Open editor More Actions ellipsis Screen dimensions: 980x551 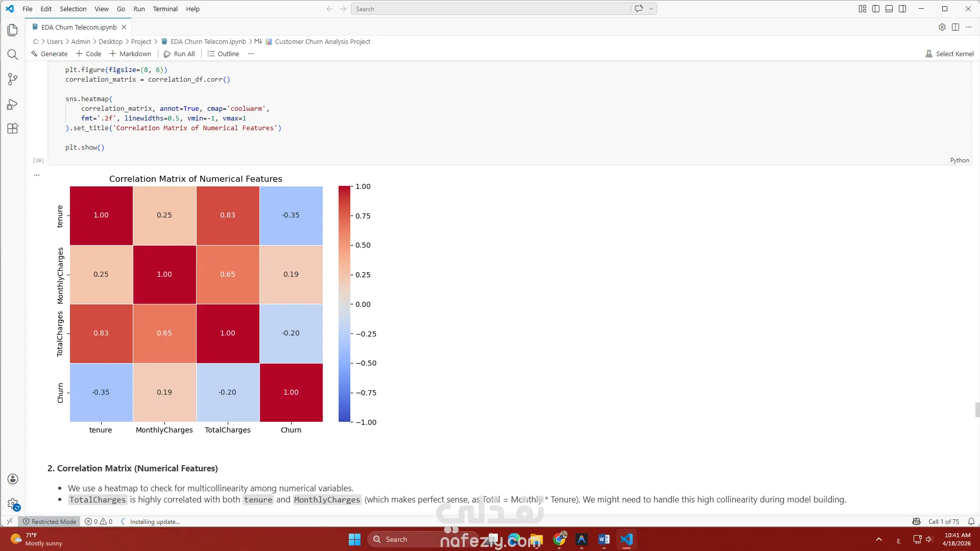pos(969,27)
